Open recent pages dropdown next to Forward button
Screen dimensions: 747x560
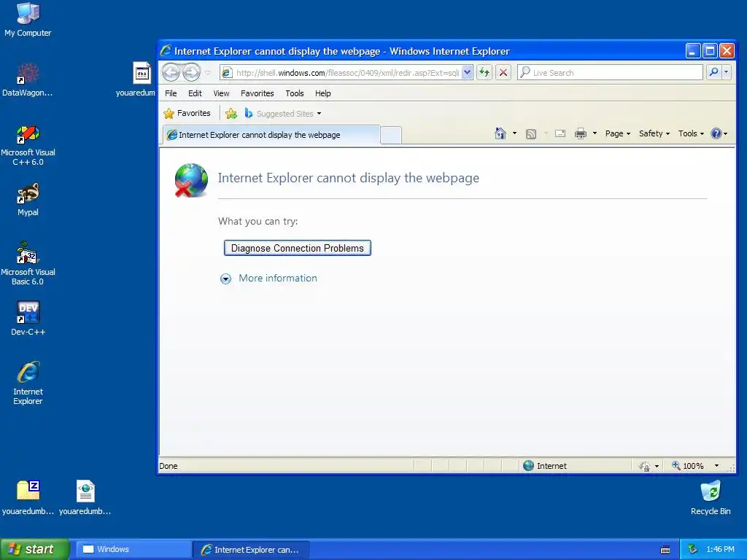(208, 73)
